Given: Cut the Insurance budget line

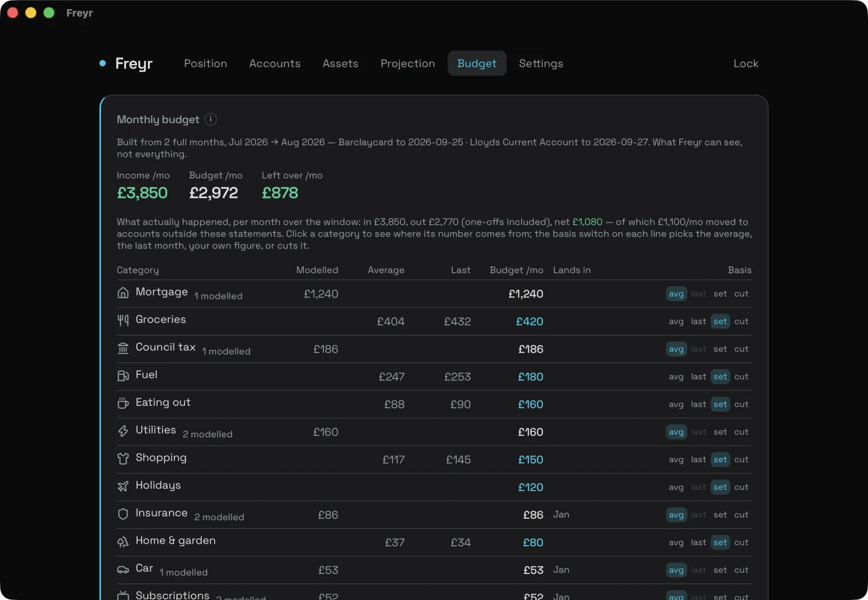Looking at the screenshot, I should 742,515.
